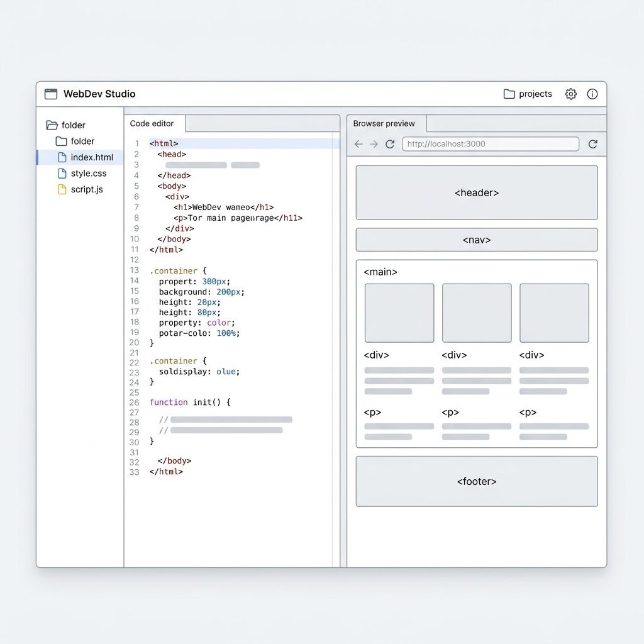Click the last div label in main
This screenshot has width=644, height=644.
coord(531,355)
